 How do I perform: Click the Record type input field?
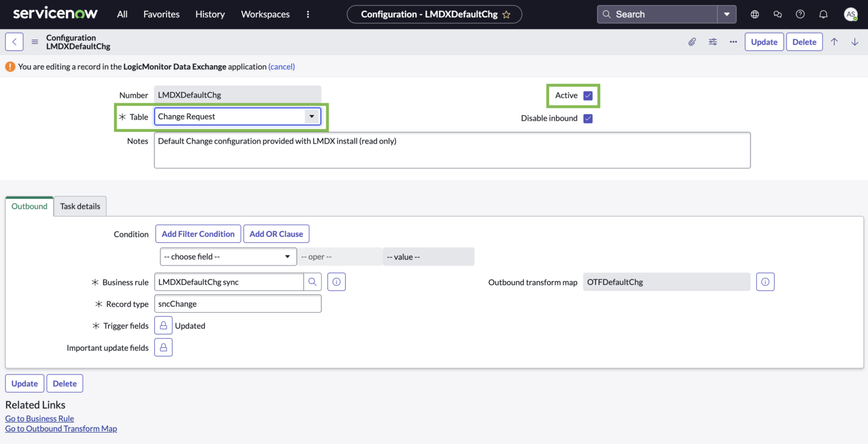237,304
